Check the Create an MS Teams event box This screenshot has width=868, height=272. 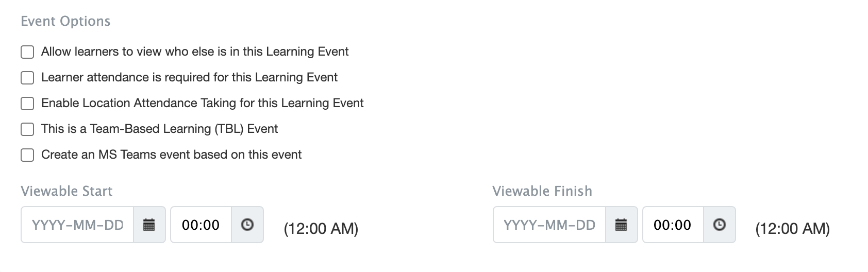click(27, 155)
